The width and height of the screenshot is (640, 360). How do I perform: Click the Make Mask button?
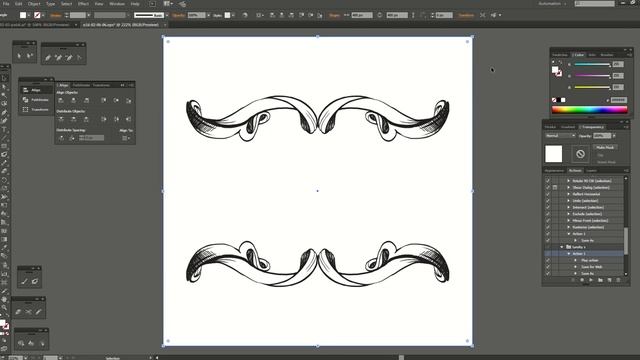[605, 147]
